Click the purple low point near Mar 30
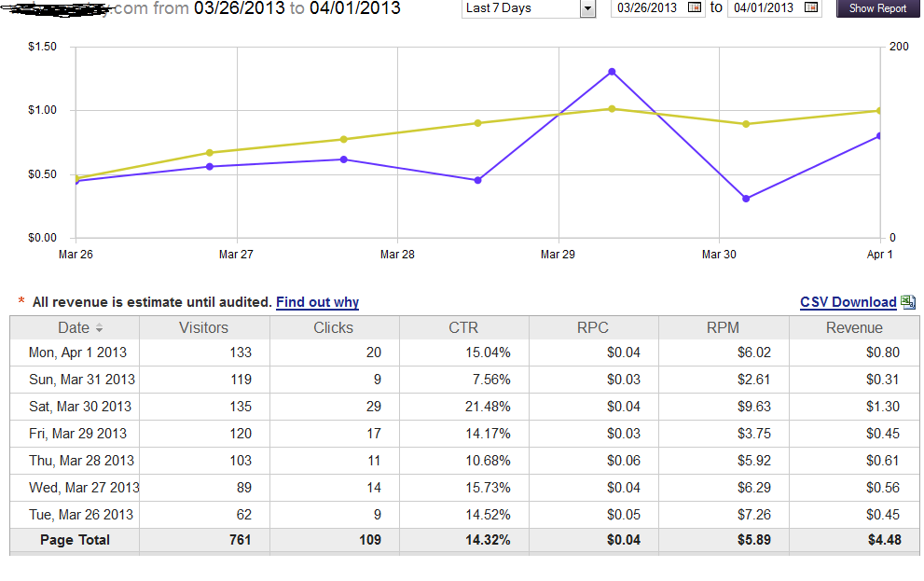This screenshot has width=924, height=581. pyautogui.click(x=746, y=199)
